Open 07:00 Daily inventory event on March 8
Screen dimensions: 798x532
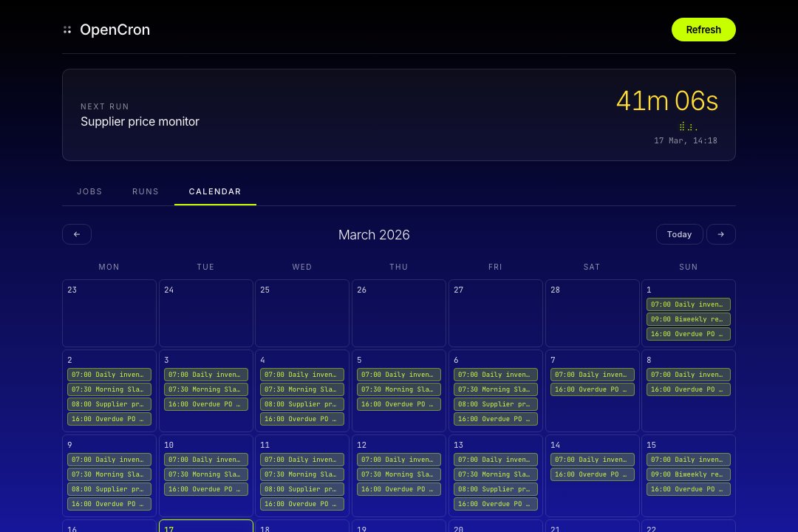click(x=689, y=375)
